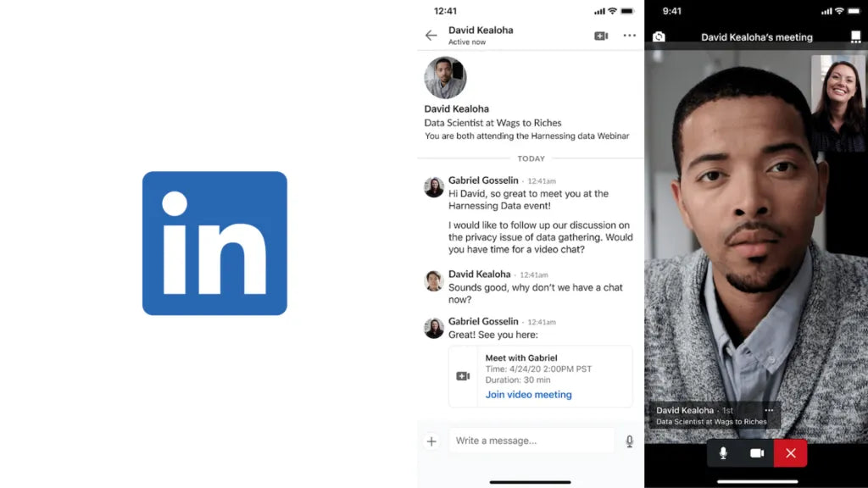Click the attachment plus icon beside message box

click(431, 441)
